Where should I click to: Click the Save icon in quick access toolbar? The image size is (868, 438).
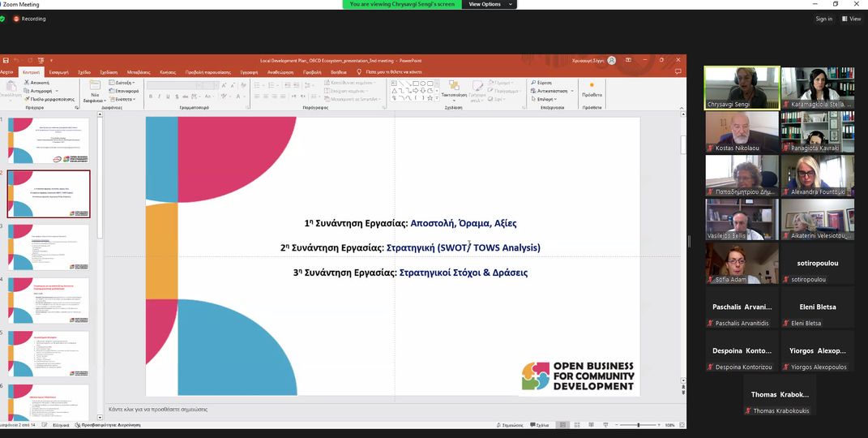coord(6,60)
